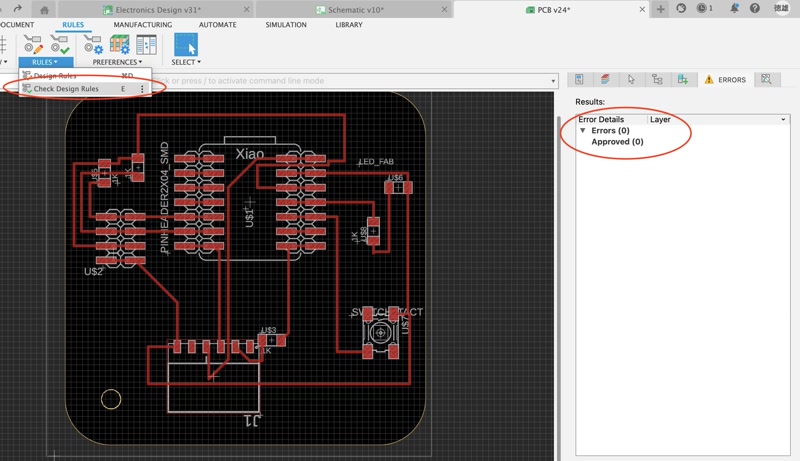Open the Display Layers panel icon
The width and height of the screenshot is (800, 461).
click(x=605, y=79)
